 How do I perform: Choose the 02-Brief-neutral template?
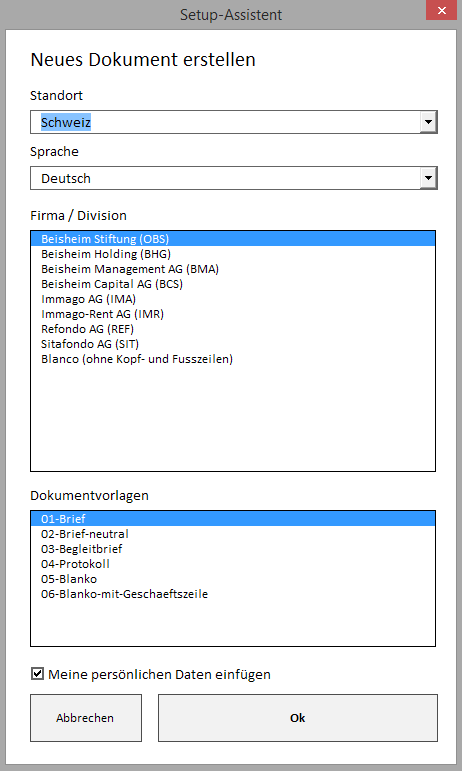point(233,534)
